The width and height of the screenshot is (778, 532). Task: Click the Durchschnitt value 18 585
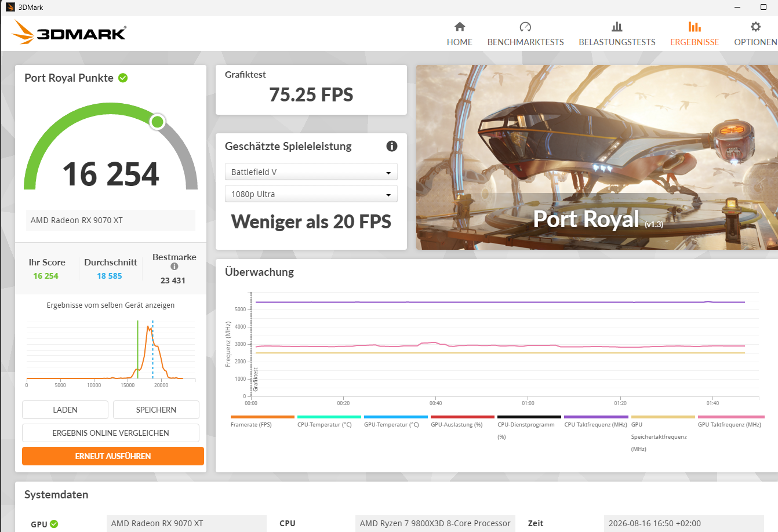click(x=110, y=276)
